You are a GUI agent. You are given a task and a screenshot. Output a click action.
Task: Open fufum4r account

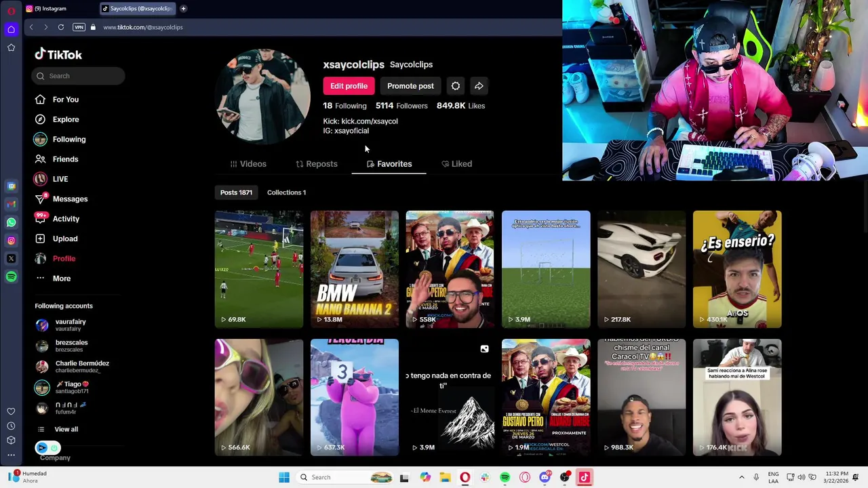pyautogui.click(x=61, y=408)
